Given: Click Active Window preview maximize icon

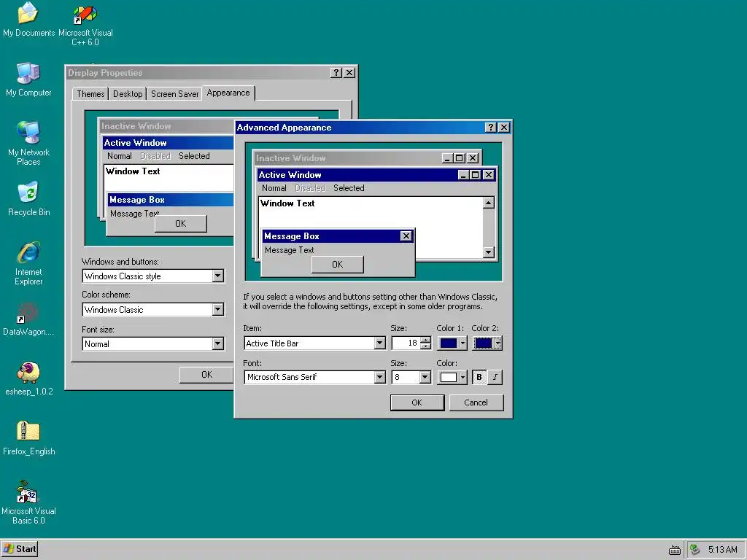Looking at the screenshot, I should (475, 175).
